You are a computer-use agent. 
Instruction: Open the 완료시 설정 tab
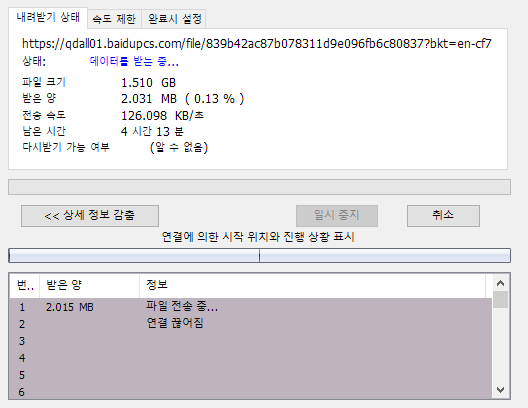coord(174,19)
